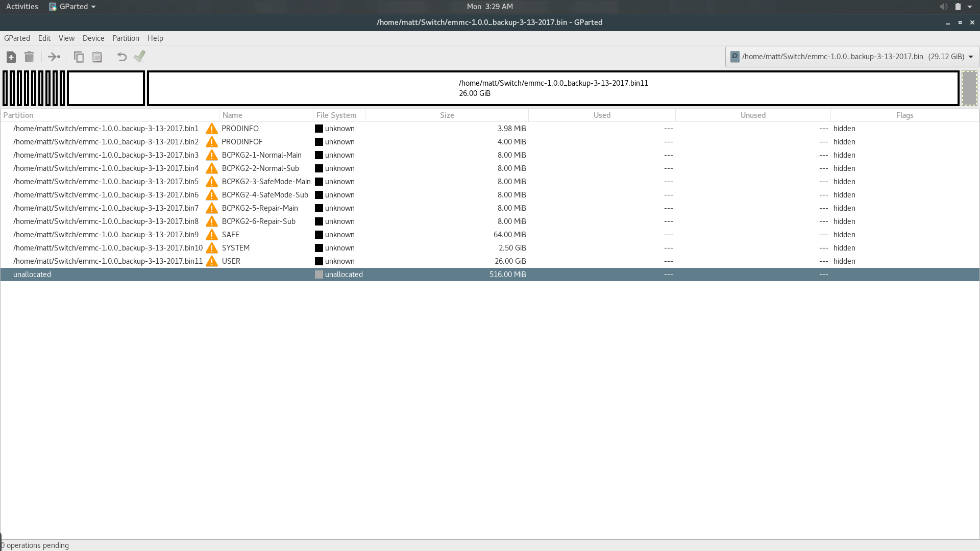Open the GParted app menu in top bar
980x551 pixels.
tap(72, 7)
